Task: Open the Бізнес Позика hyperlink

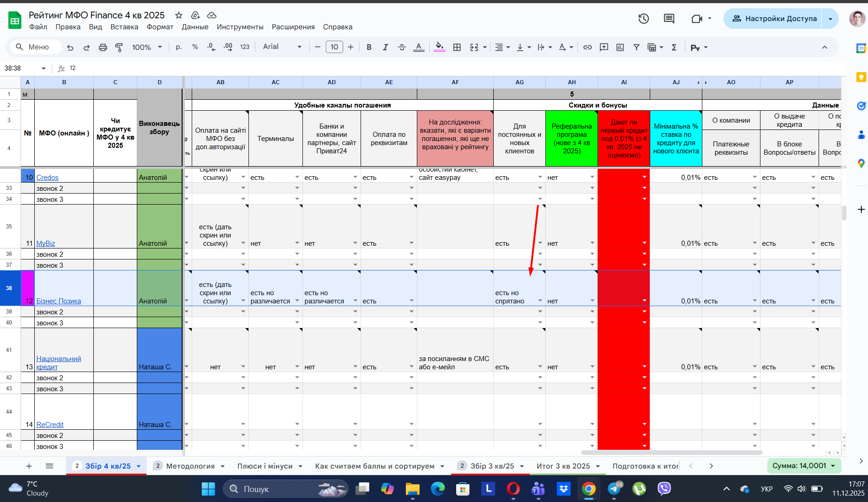Action: coord(59,301)
